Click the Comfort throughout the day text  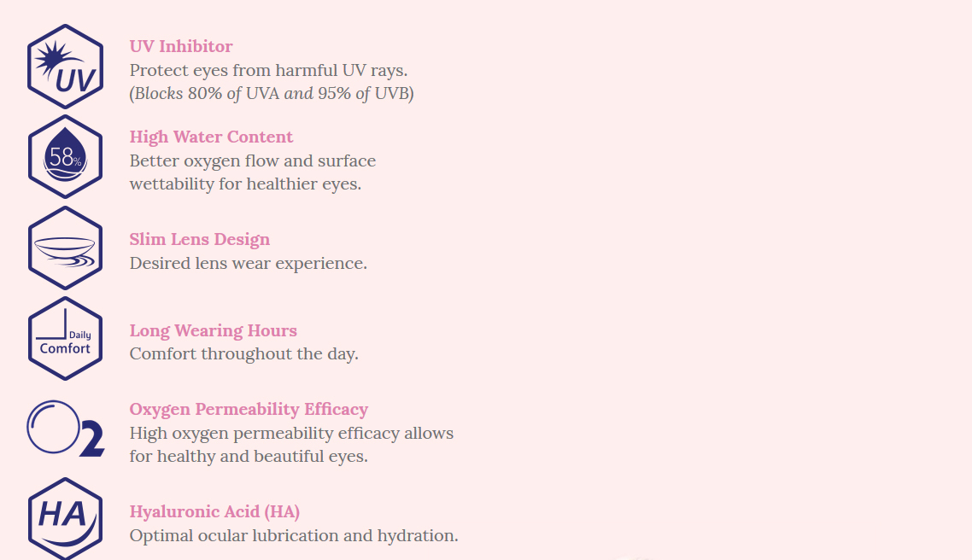(243, 353)
